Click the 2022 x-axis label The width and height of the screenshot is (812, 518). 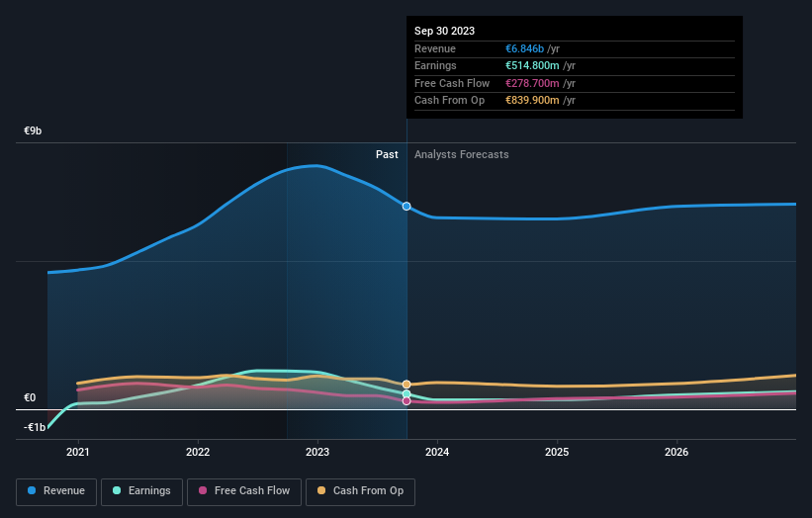pos(198,453)
